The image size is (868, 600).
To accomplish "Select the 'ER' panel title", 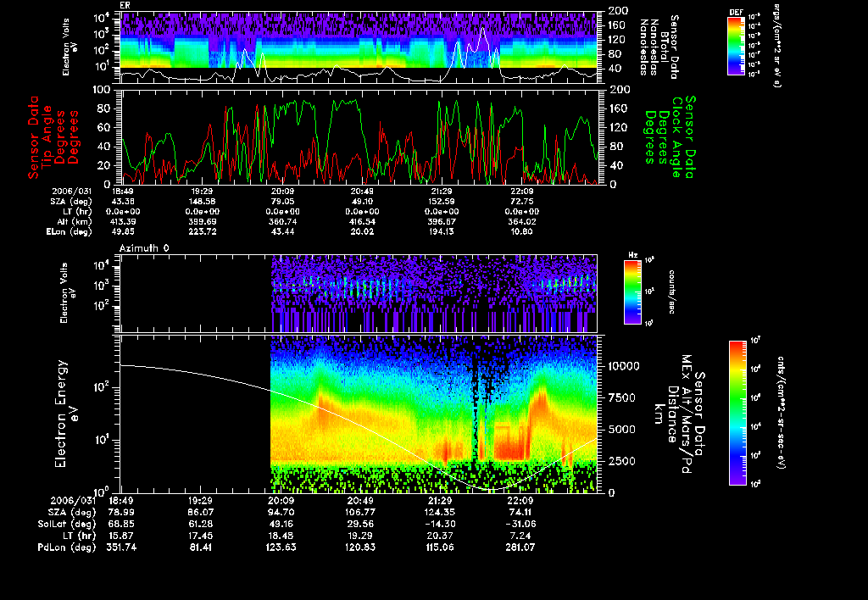I will [125, 6].
